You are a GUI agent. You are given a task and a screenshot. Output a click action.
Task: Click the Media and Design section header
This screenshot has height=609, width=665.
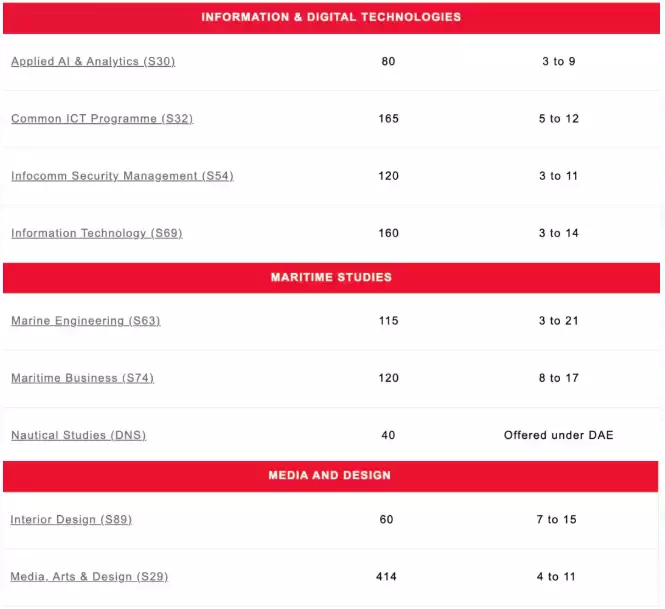(329, 475)
